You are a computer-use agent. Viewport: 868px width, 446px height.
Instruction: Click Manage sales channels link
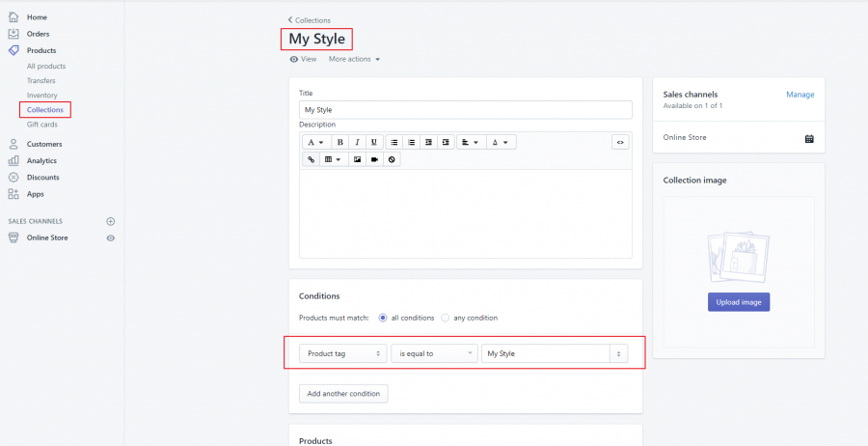[x=800, y=95]
